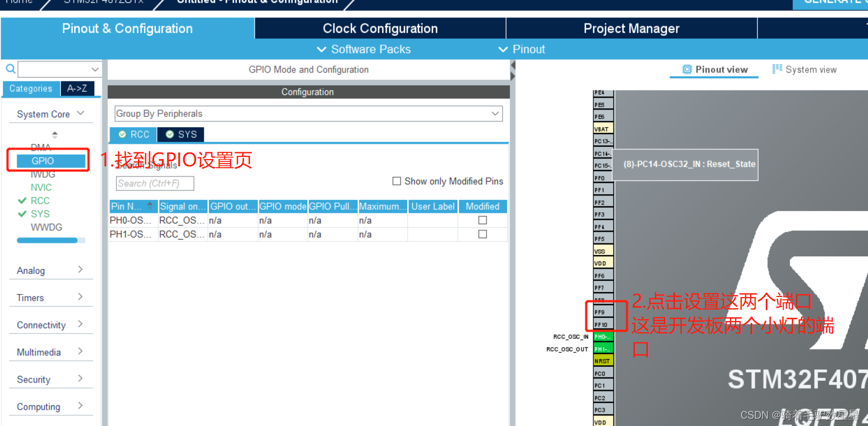This screenshot has width=868, height=426.
Task: Click the PF5 pin on the chip
Action: click(x=603, y=239)
